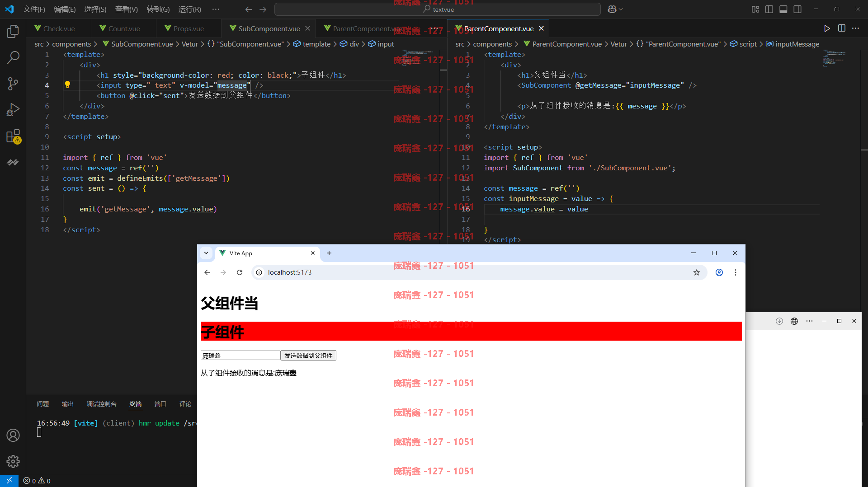Open the 运行(R) menu
This screenshot has height=487, width=868.
pyautogui.click(x=190, y=9)
